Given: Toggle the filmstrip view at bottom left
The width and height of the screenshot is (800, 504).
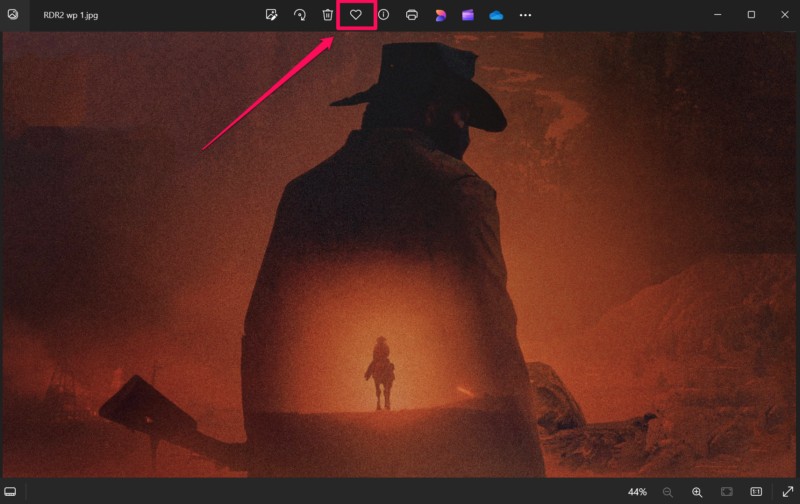Looking at the screenshot, I should [x=10, y=492].
